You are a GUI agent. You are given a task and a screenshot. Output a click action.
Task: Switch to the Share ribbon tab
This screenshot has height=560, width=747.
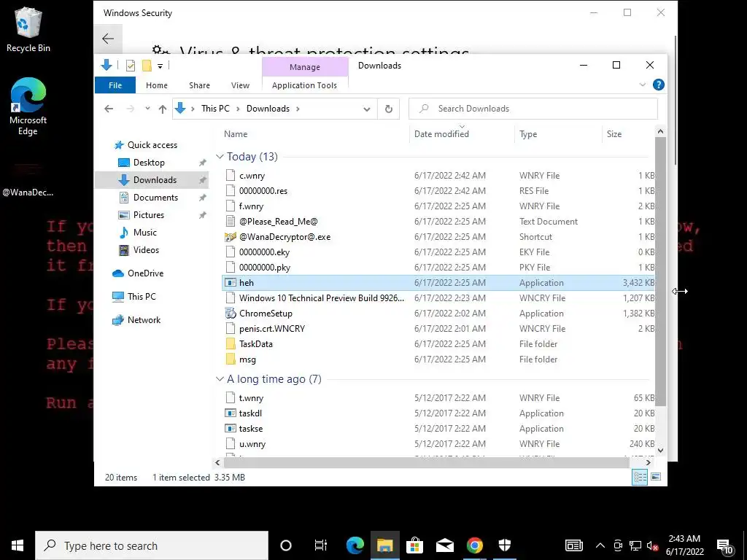tap(199, 85)
